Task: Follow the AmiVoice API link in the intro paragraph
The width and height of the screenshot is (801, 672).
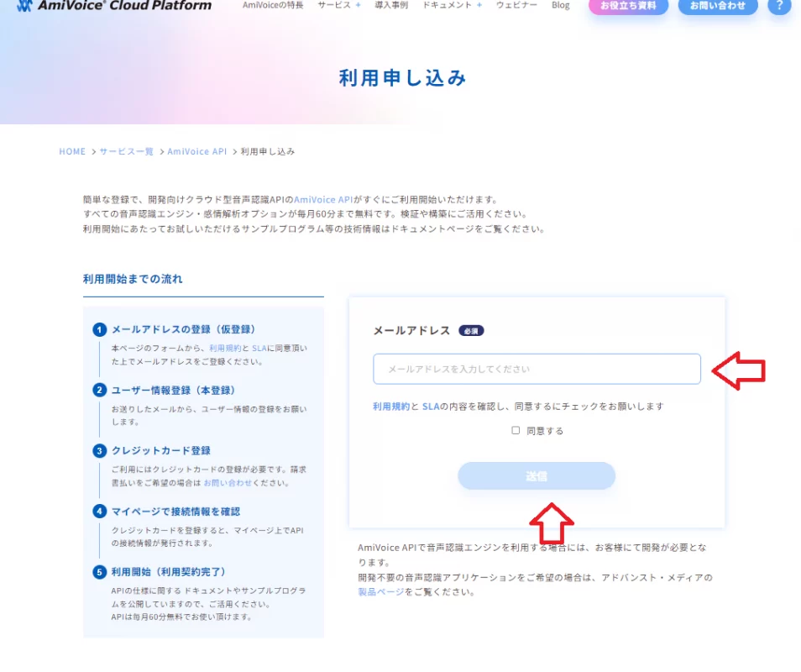Action: point(323,199)
